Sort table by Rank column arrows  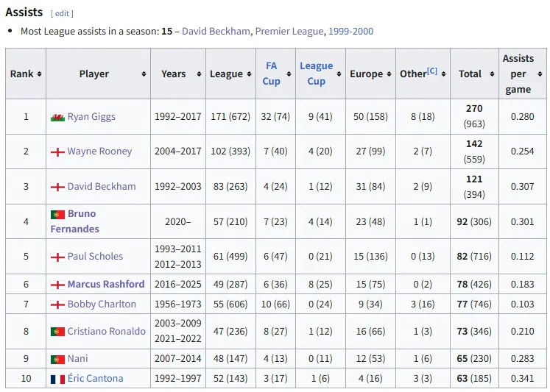click(x=39, y=74)
